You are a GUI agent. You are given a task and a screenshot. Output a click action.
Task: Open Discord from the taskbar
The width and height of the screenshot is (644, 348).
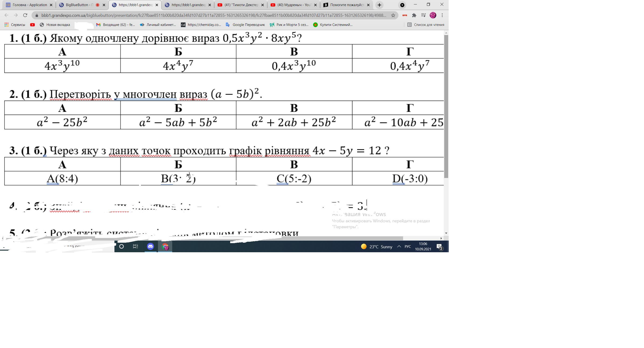(150, 247)
